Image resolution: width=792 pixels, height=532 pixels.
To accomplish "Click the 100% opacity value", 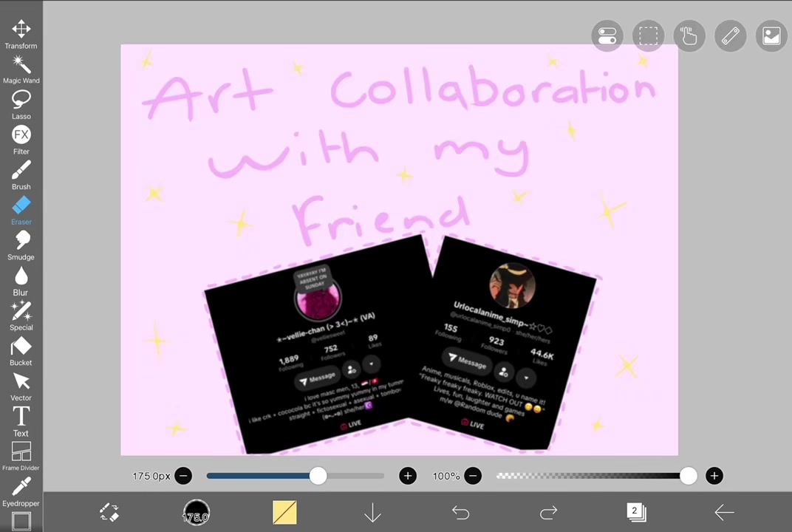I will point(446,476).
